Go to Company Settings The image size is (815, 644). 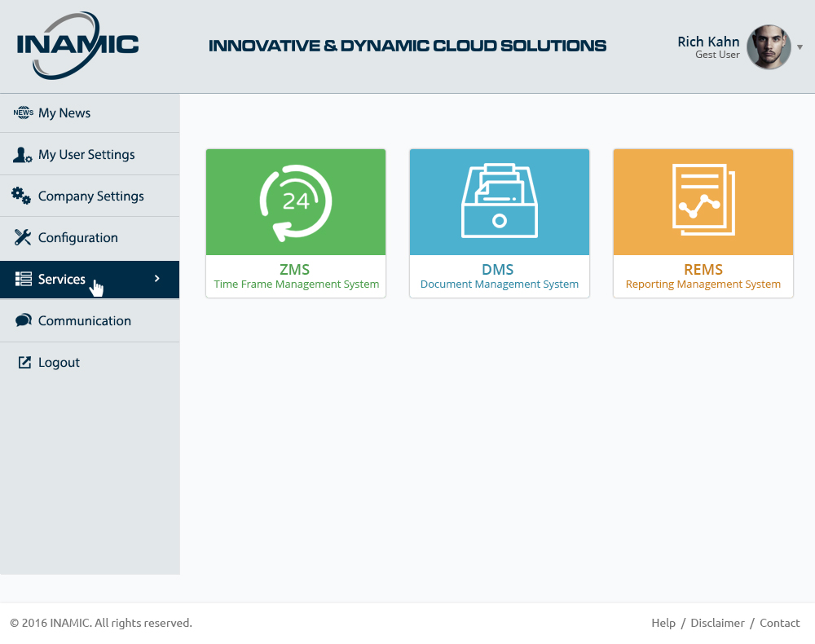point(90,196)
